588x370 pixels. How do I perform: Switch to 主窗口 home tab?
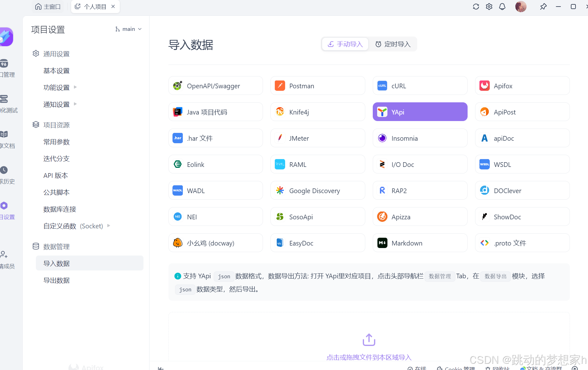pos(48,7)
